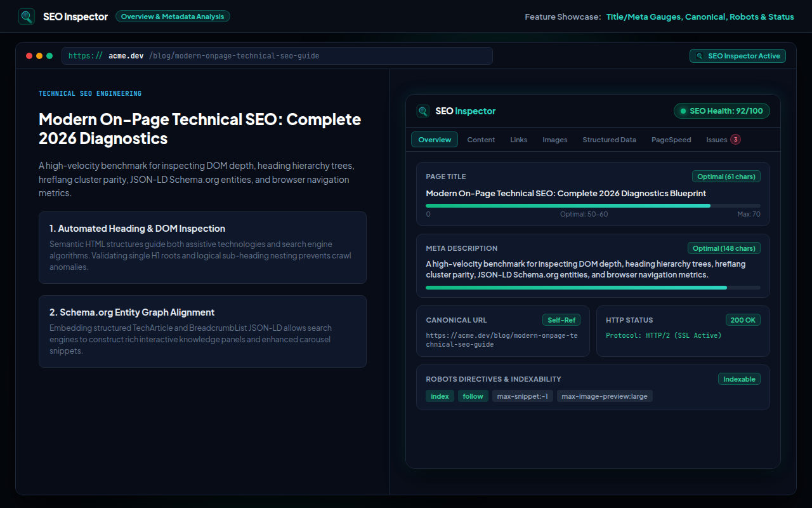Switch to the Images tab
812x508 pixels.
[555, 140]
